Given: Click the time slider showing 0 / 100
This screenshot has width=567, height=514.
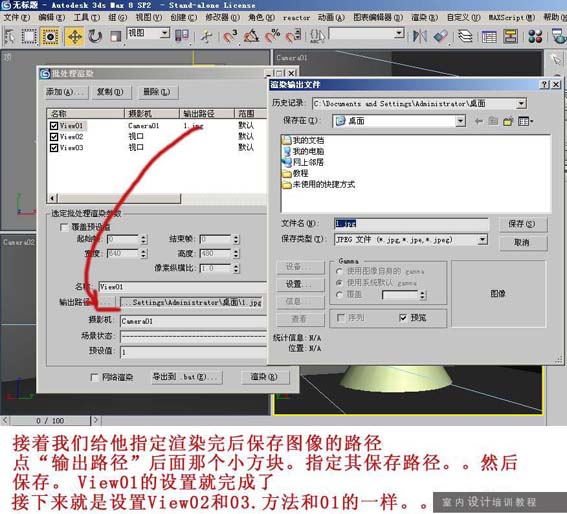Looking at the screenshot, I should click(x=50, y=421).
